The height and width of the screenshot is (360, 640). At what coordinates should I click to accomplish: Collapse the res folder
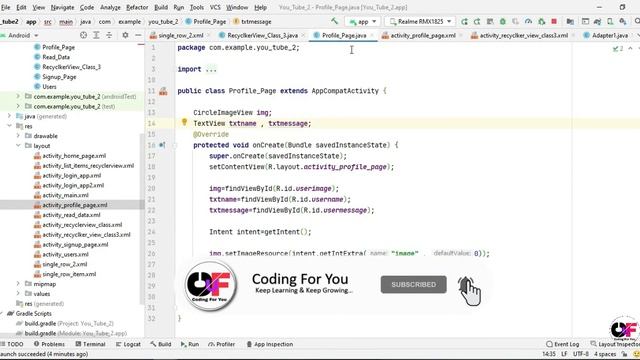[9, 126]
